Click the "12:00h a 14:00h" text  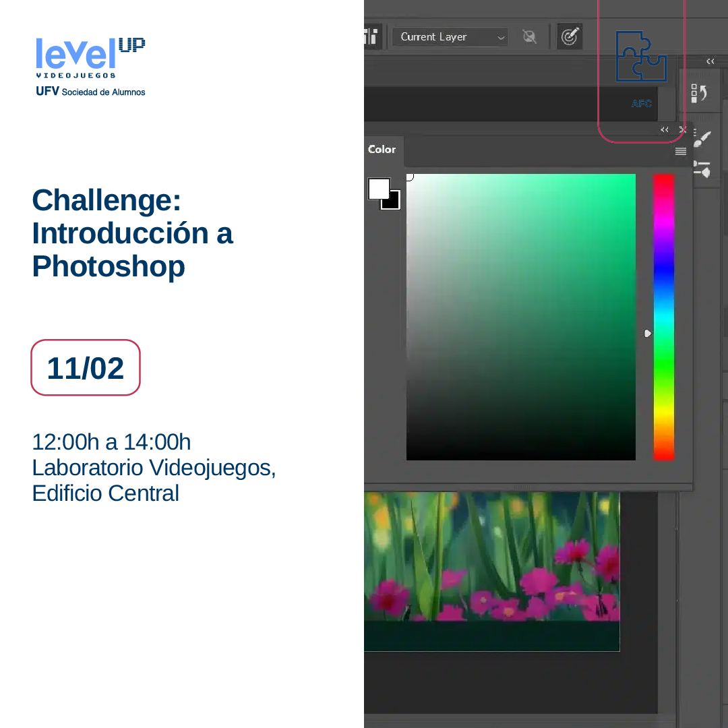pyautogui.click(x=111, y=442)
